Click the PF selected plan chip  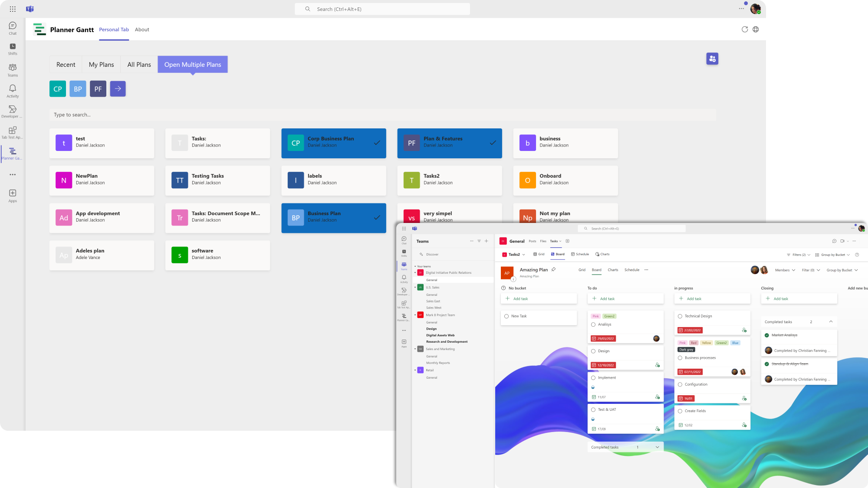tap(98, 89)
